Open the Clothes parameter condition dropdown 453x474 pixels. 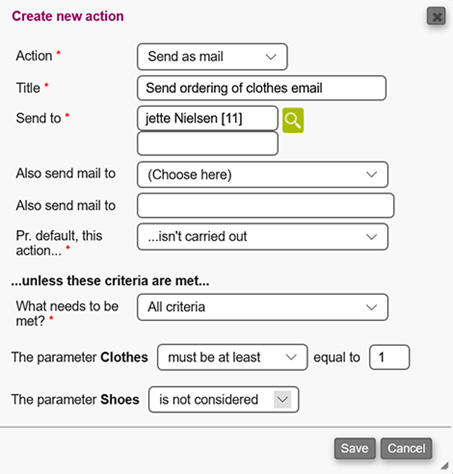232,358
